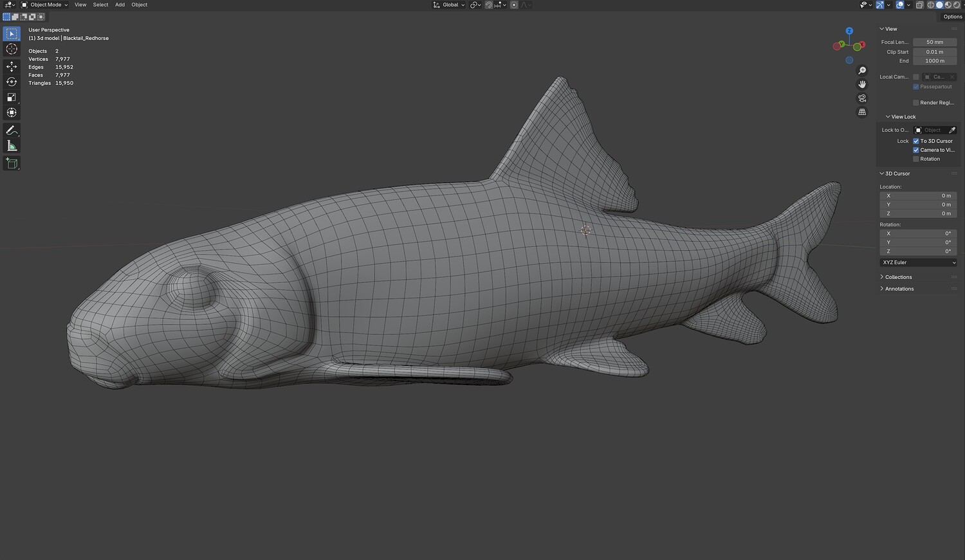
Task: Click the Options button
Action: [953, 17]
